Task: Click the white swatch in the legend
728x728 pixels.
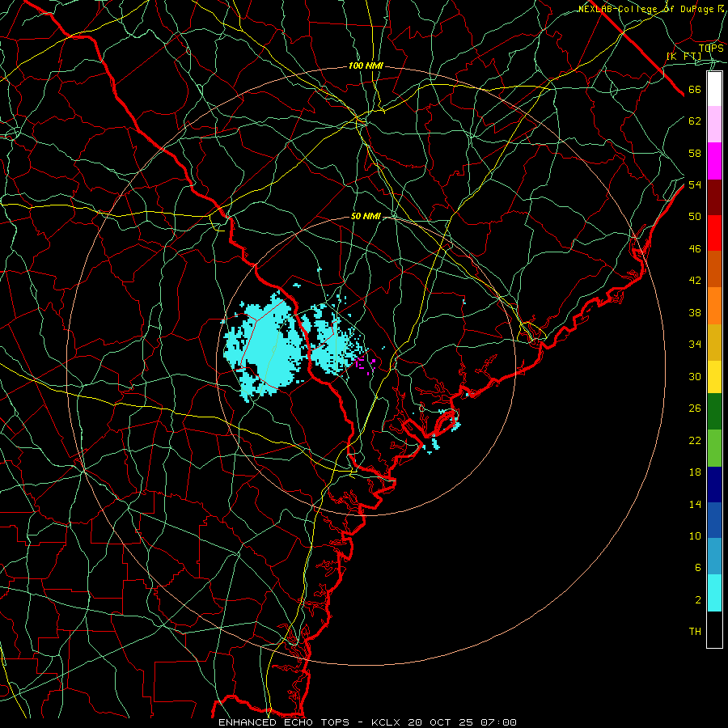Action: (x=714, y=89)
